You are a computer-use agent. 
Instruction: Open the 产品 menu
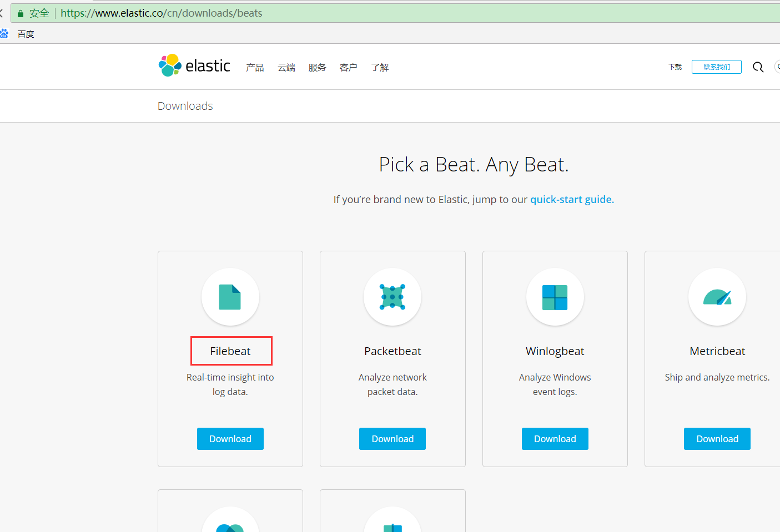[x=255, y=68]
